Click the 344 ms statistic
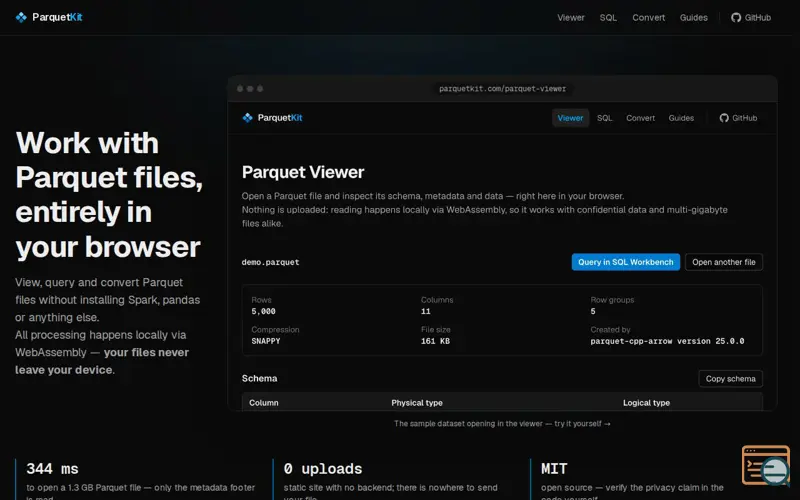 53,468
